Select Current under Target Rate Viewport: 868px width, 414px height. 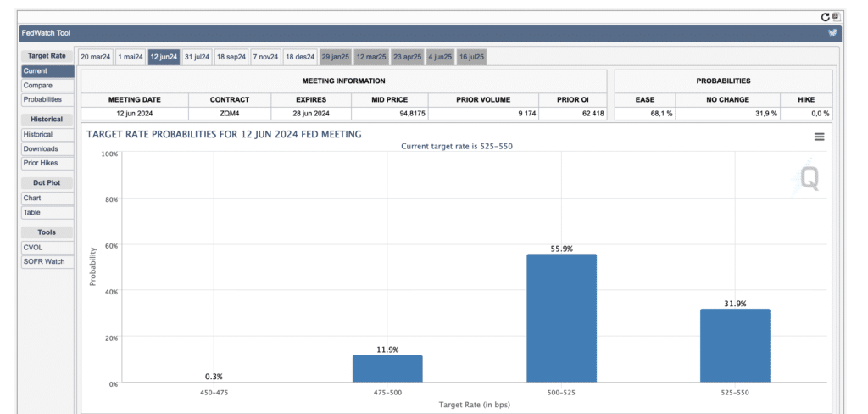pos(47,71)
